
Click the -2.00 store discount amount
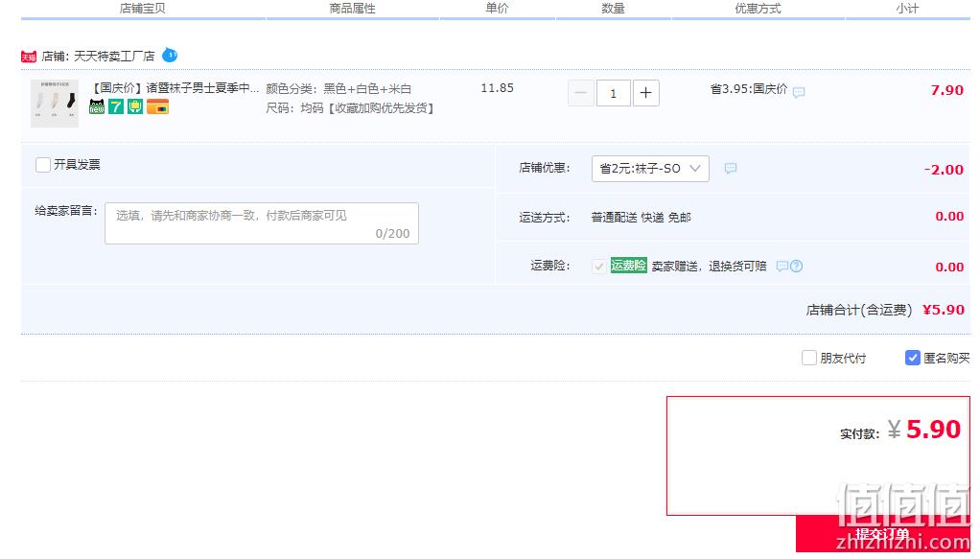[x=944, y=170]
